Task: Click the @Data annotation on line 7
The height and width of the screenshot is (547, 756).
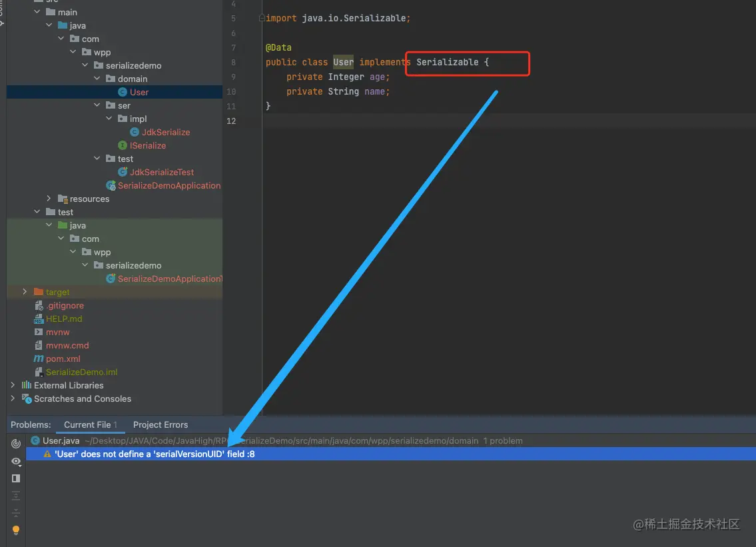Action: click(x=278, y=47)
